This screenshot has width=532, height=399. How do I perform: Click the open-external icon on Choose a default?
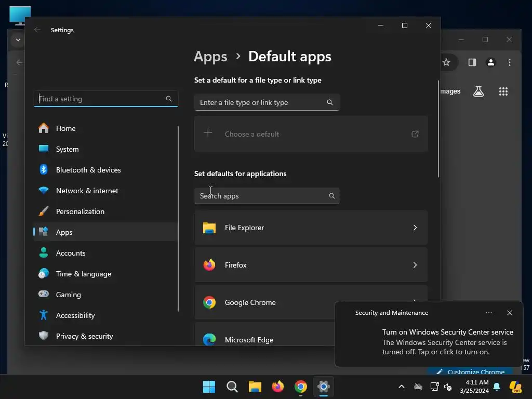pos(415,134)
